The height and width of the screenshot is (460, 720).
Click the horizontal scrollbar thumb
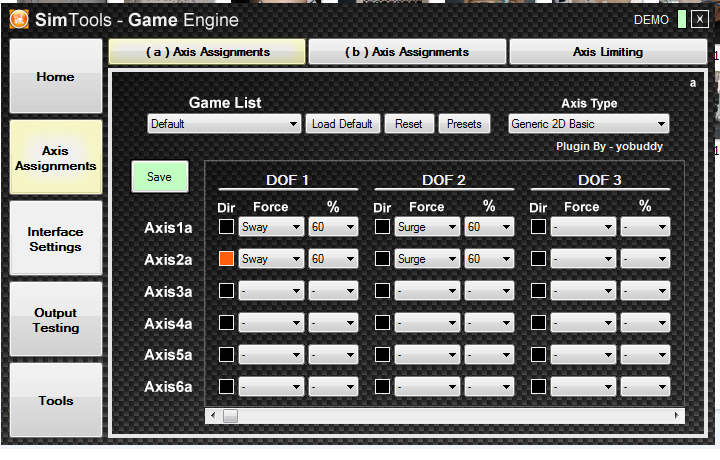point(230,415)
